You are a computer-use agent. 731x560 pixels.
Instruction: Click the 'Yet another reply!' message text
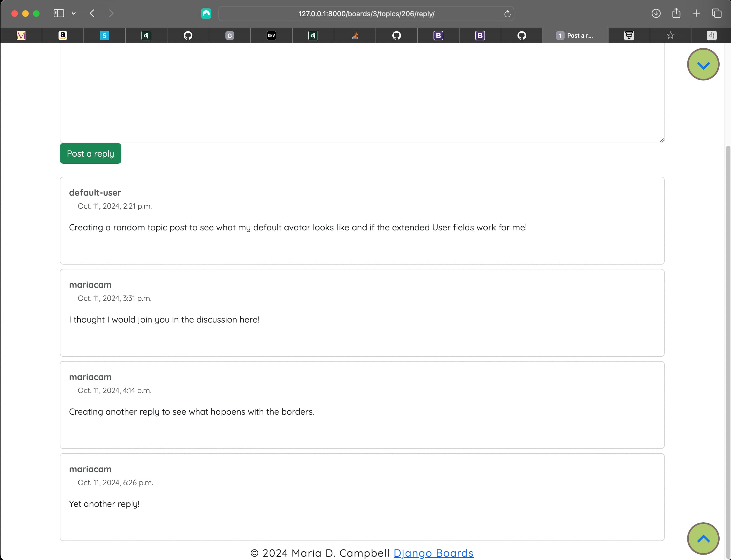[104, 504]
